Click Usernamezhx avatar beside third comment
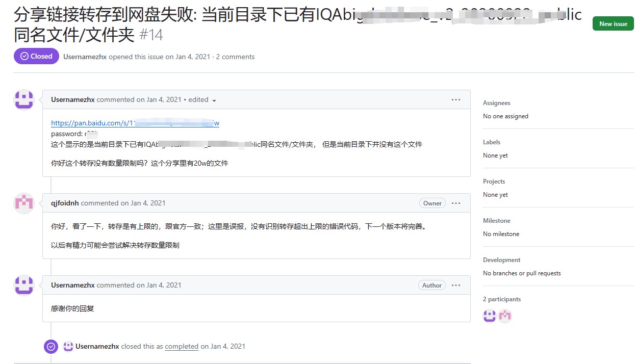The width and height of the screenshot is (636, 364). [x=23, y=285]
